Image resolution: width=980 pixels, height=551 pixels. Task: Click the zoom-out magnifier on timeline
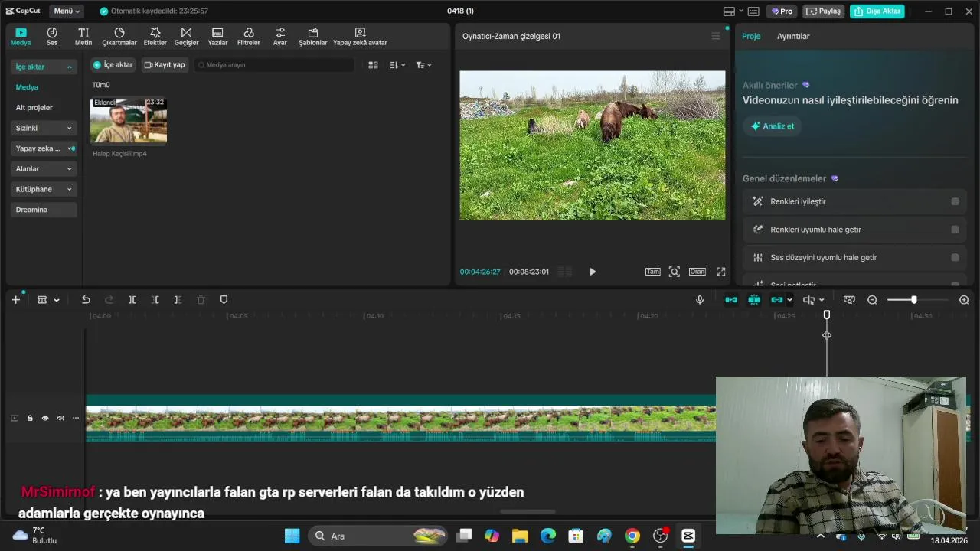click(x=872, y=300)
